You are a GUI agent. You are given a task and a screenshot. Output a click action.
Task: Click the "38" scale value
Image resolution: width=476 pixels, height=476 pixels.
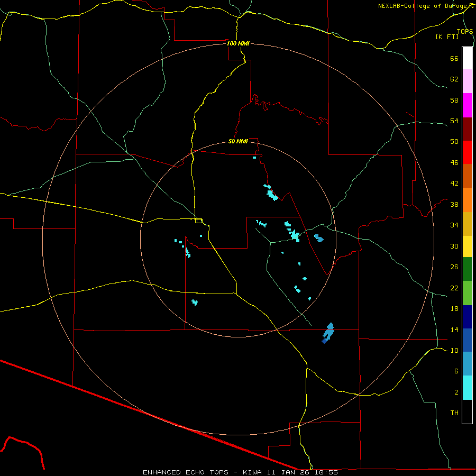[x=454, y=204]
